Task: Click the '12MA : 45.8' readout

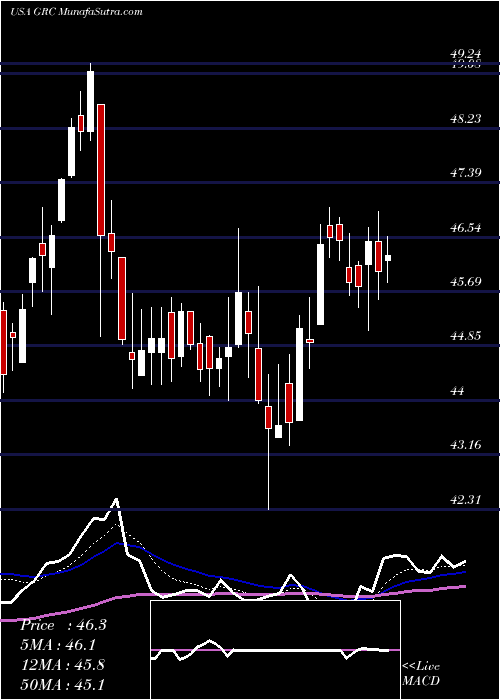Action: click(63, 665)
